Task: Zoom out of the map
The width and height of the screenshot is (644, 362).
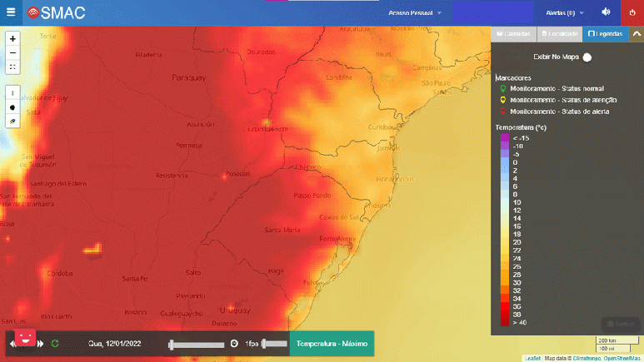Action: (x=12, y=52)
